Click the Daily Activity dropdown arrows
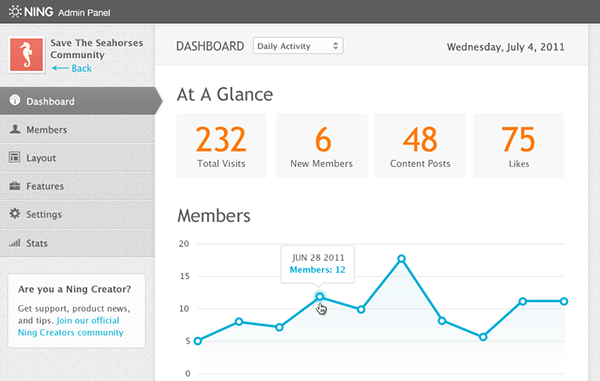600x381 pixels. point(335,46)
